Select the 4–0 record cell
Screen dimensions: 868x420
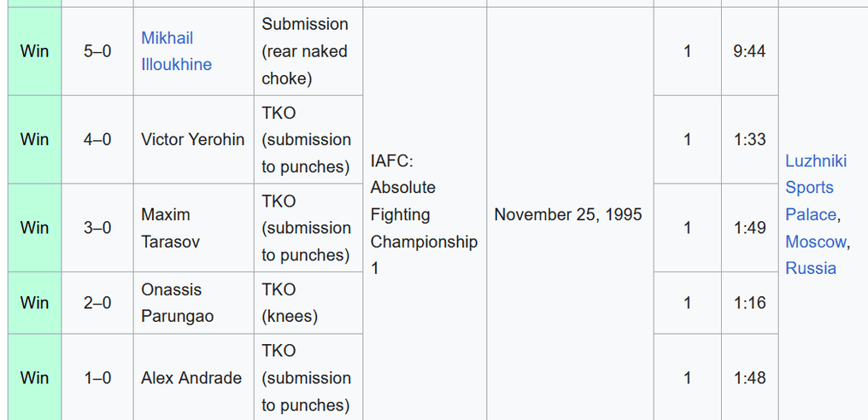coord(97,139)
